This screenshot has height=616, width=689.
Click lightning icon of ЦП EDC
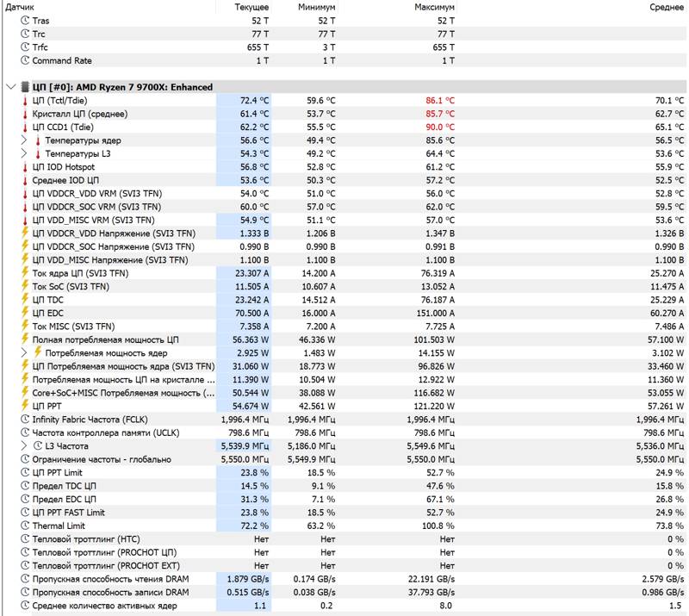click(x=25, y=312)
